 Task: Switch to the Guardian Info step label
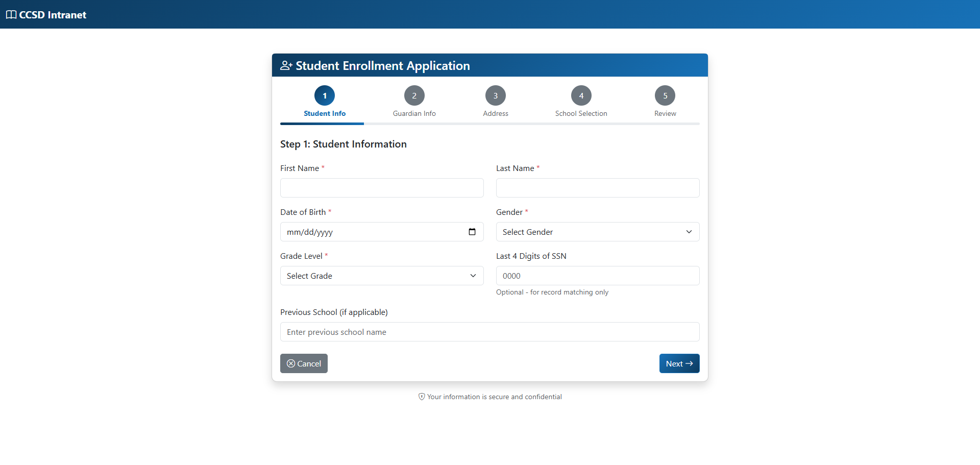[414, 113]
